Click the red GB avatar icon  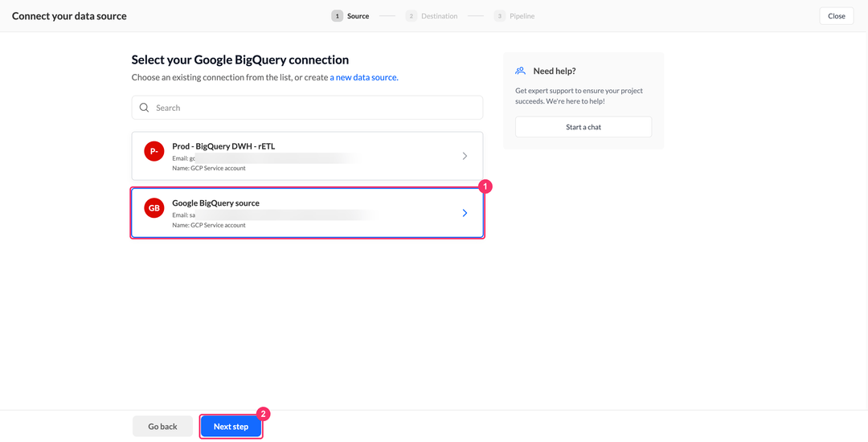(x=154, y=209)
